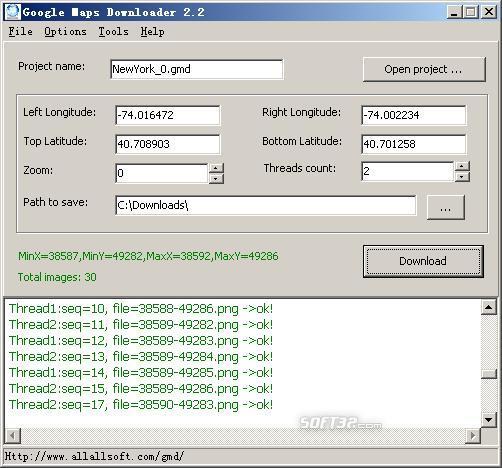Screen dimensions: 502x468
Task: Open the Options menu
Action: click(65, 32)
